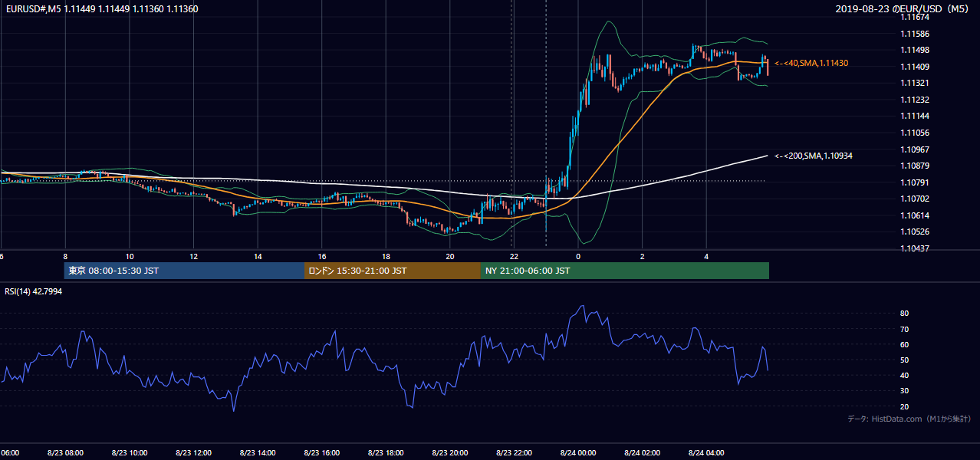
Task: Click RSI axis level 20
Action: click(905, 406)
